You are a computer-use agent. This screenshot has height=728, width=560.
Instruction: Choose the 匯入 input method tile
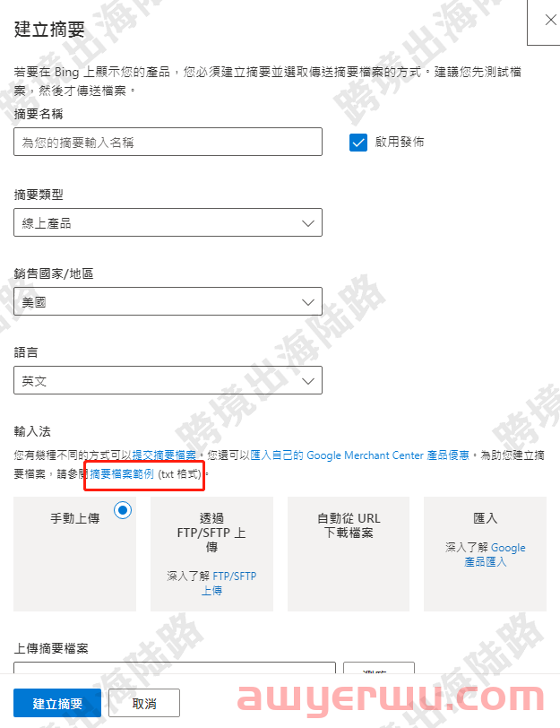point(485,554)
